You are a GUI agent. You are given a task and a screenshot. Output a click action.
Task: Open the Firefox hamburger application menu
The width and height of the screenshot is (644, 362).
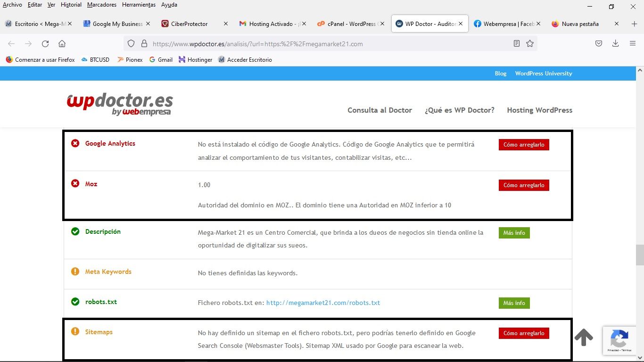tap(633, 44)
